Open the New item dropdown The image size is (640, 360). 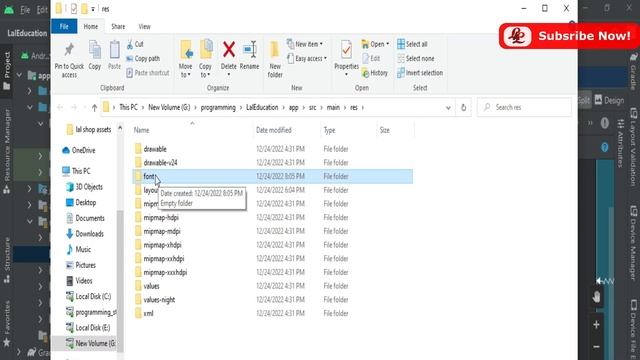(304, 44)
